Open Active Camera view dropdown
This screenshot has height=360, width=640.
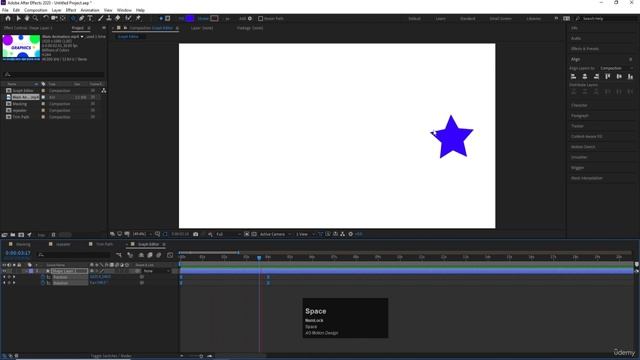[x=276, y=234]
